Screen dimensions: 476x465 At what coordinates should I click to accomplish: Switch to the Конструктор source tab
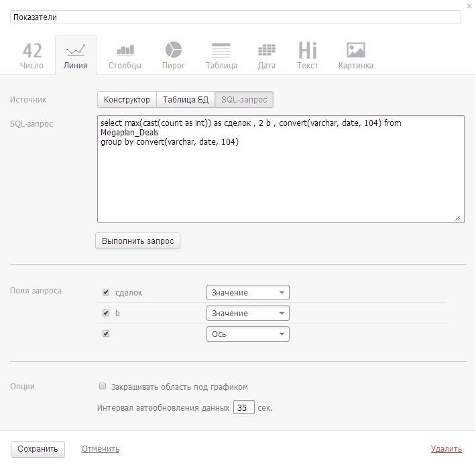pos(127,100)
